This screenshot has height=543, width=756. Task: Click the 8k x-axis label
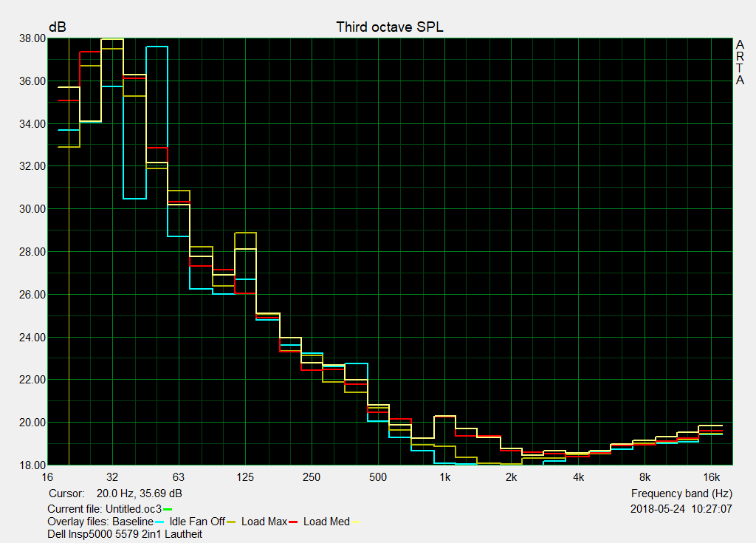point(645,477)
